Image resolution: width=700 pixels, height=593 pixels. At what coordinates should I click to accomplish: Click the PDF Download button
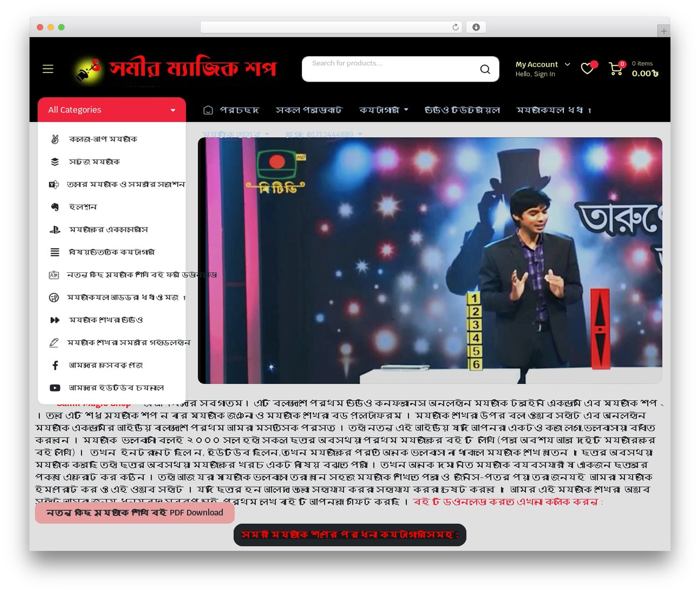pyautogui.click(x=135, y=513)
